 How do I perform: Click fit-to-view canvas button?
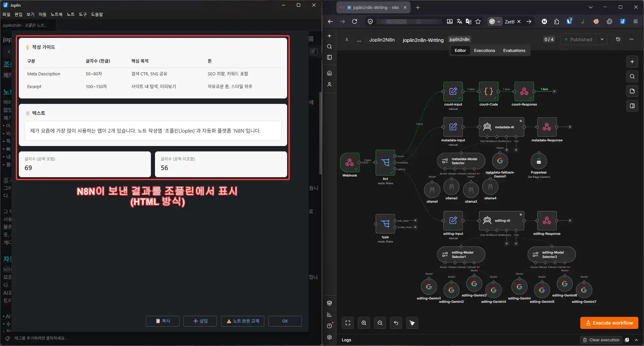pyautogui.click(x=348, y=323)
